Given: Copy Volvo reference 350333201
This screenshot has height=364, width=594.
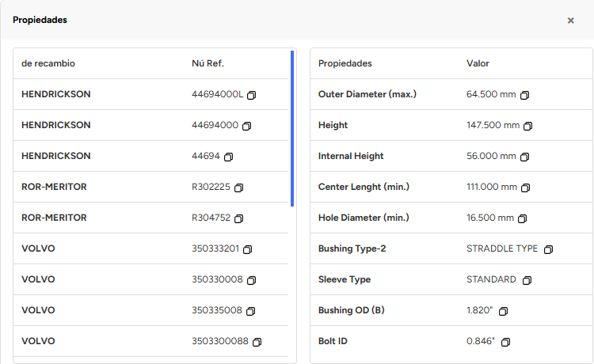Looking at the screenshot, I should pyautogui.click(x=247, y=249).
